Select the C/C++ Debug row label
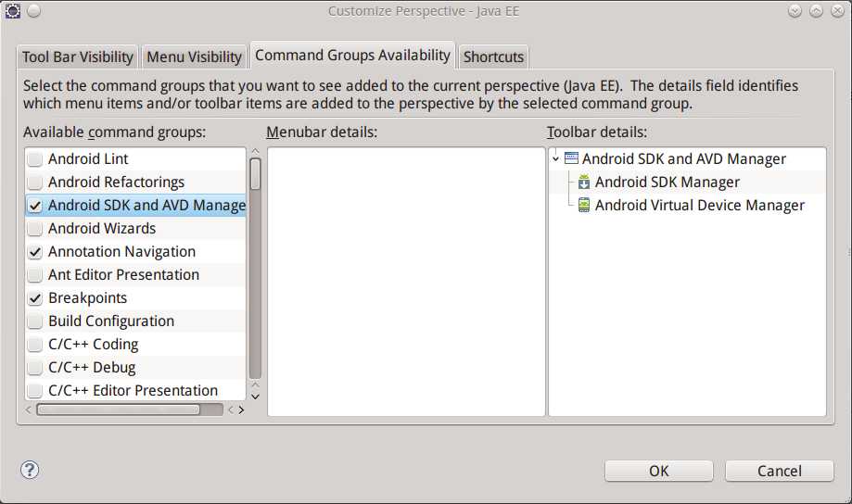Viewport: 852px width, 504px height. 92,367
